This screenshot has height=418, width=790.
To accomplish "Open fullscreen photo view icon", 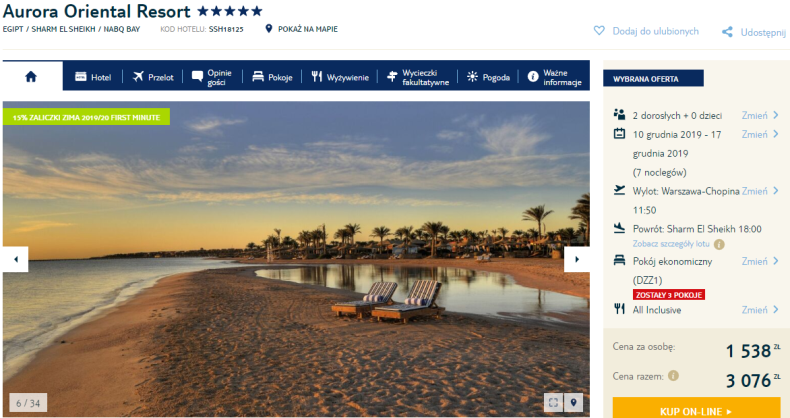I will pos(553,402).
